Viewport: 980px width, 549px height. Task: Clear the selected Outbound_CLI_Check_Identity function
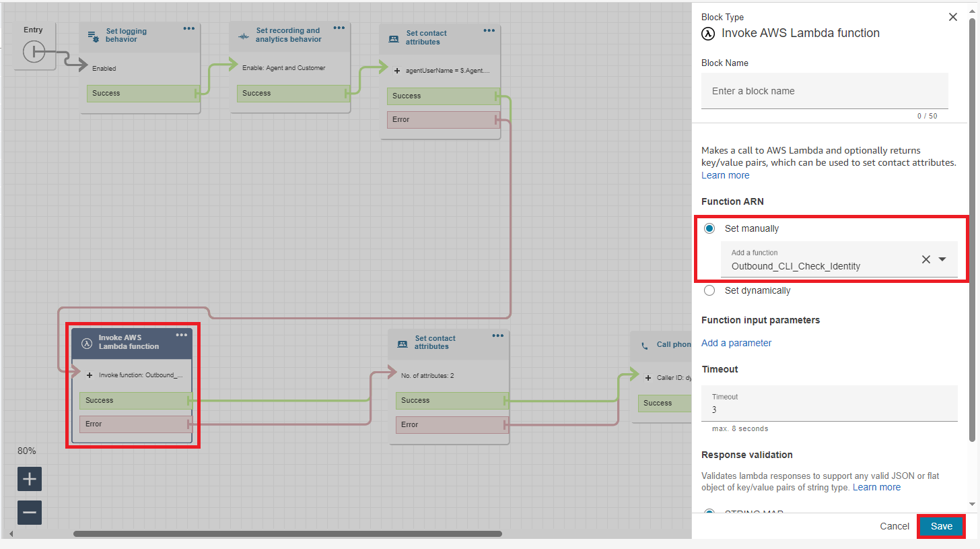tap(926, 259)
